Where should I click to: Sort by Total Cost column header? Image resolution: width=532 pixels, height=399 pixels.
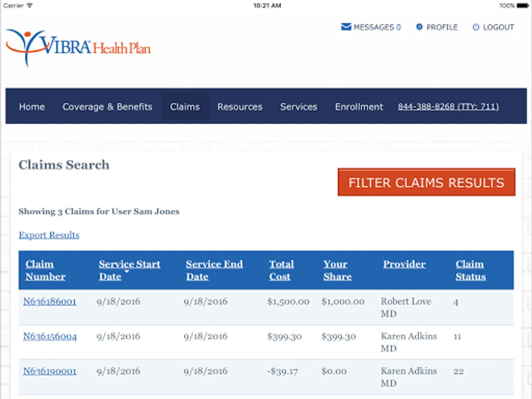coord(282,270)
